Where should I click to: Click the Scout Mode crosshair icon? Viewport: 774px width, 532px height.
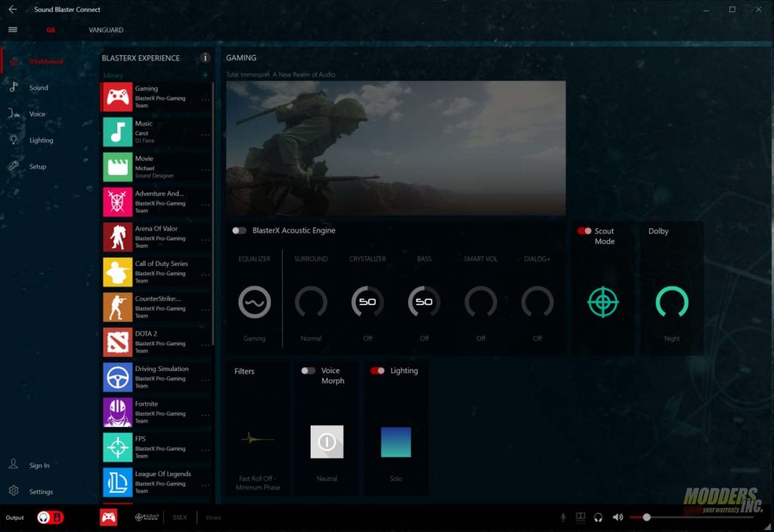pyautogui.click(x=602, y=302)
